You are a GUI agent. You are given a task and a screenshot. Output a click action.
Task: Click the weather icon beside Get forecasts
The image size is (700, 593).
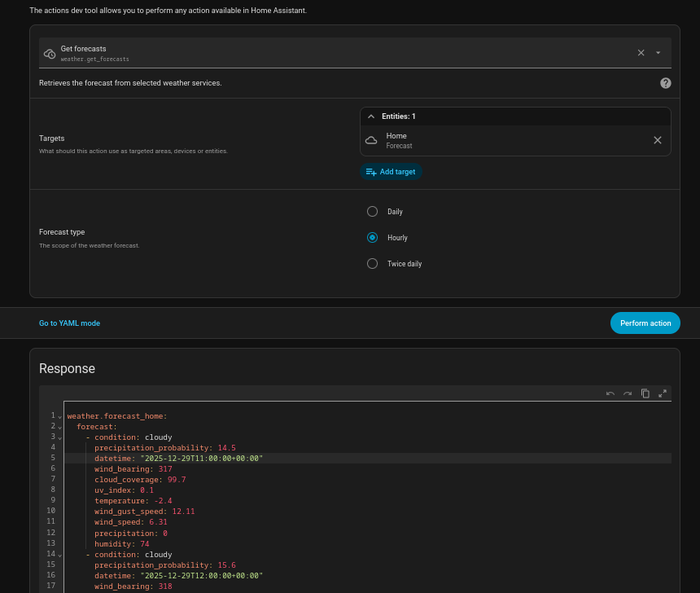(50, 54)
